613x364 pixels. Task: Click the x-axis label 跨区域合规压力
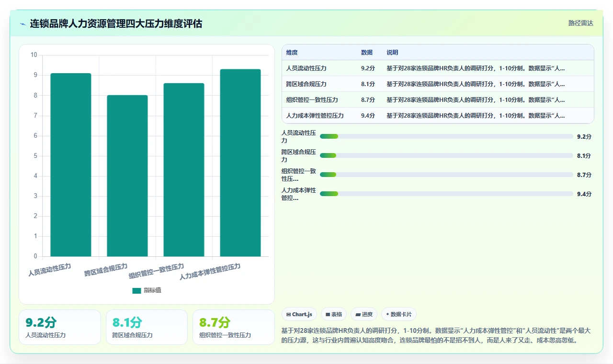(106, 270)
